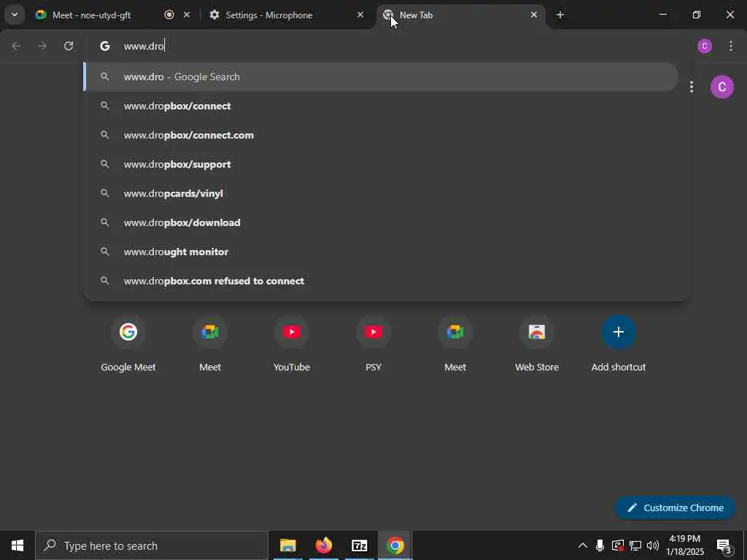Screen dimensions: 747x560
Task: Close the Settings - Microphone tab
Action: pyautogui.click(x=360, y=15)
